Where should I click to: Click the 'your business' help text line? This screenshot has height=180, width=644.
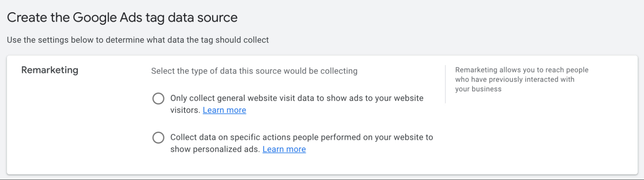[478, 89]
